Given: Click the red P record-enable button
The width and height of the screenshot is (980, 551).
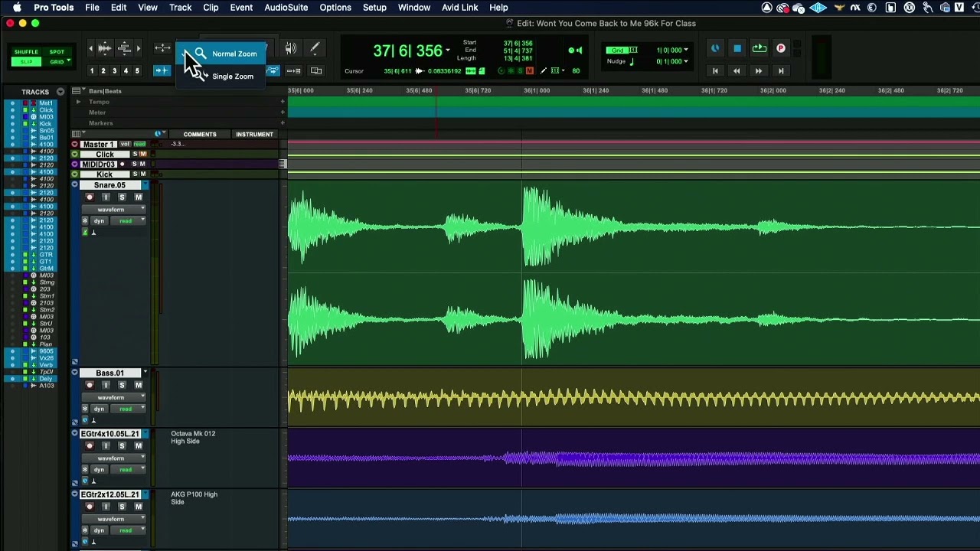Looking at the screenshot, I should [x=781, y=49].
